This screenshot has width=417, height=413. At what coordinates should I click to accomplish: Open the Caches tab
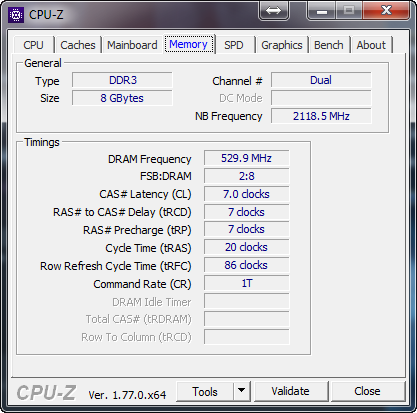pyautogui.click(x=78, y=45)
